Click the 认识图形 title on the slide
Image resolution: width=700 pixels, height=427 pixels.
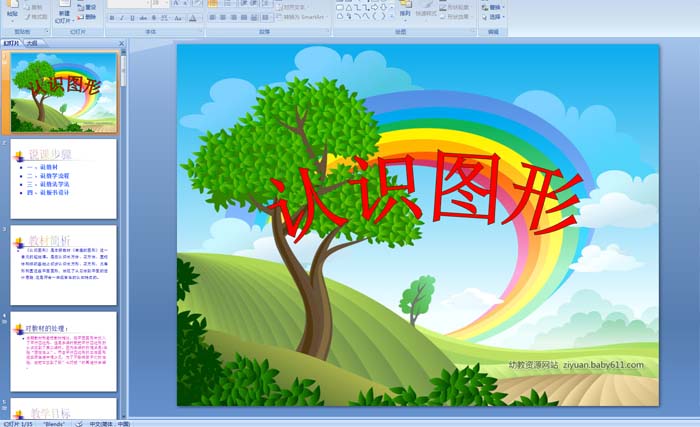[425, 197]
